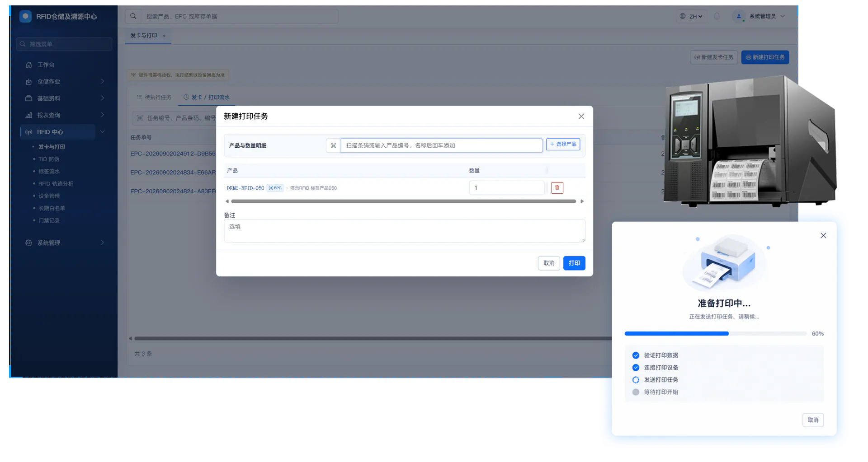Viewport: 868px width, 462px height.
Task: Click the 基础资料 sidebar icon
Action: point(29,98)
